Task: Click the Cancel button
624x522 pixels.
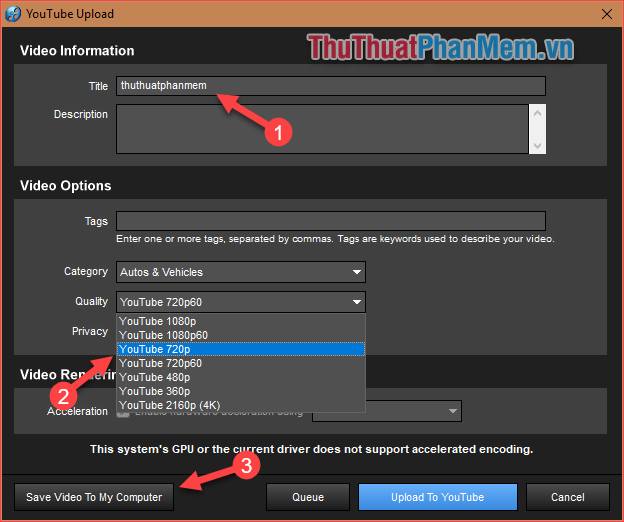Action: point(567,497)
